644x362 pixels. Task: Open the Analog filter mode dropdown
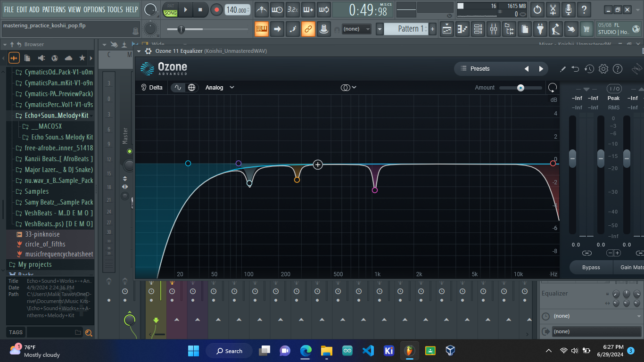220,88
